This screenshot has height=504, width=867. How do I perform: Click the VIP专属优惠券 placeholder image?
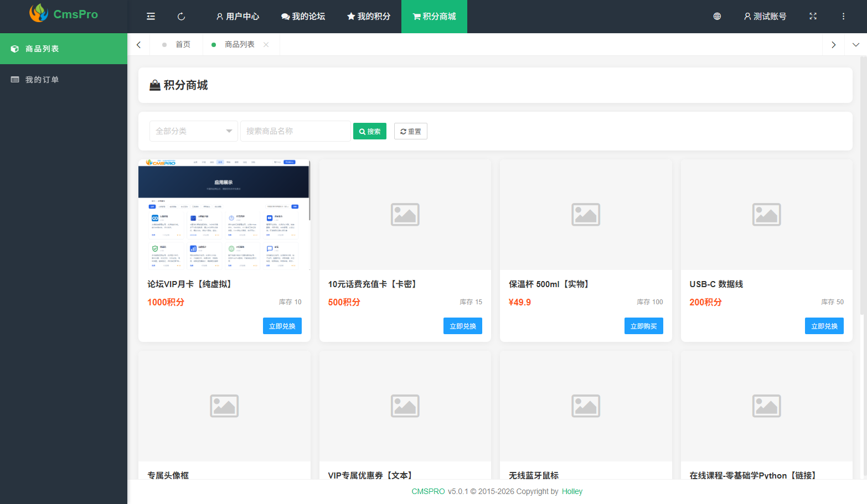click(x=405, y=406)
